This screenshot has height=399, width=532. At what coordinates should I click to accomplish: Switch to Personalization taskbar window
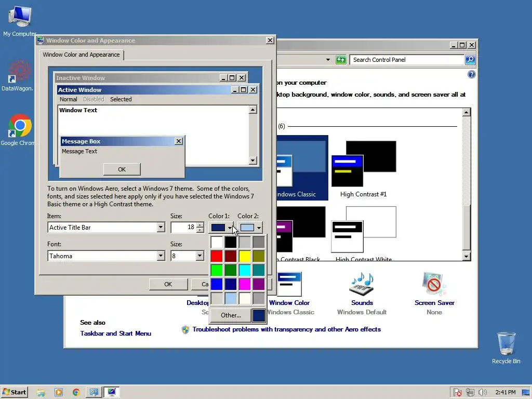click(x=94, y=392)
